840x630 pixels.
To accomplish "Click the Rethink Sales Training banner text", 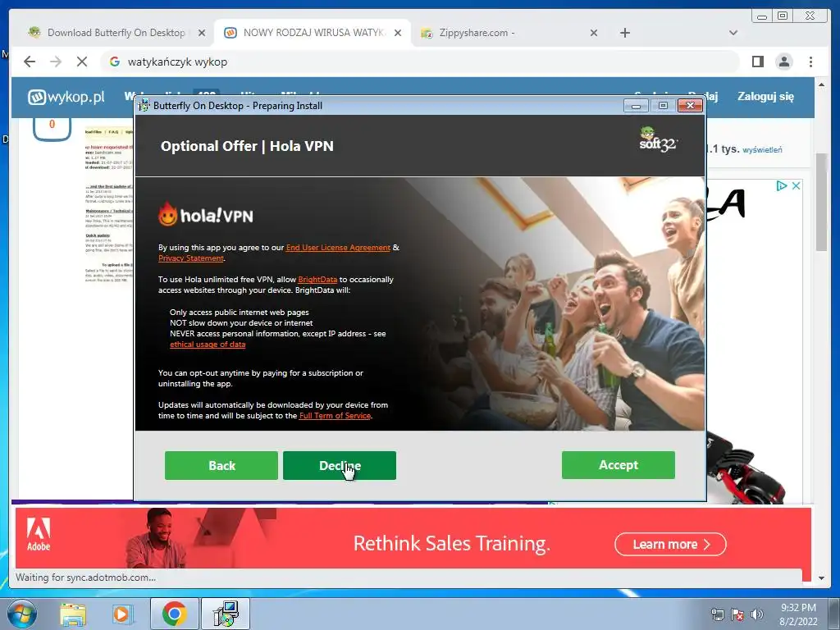I will tap(452, 543).
